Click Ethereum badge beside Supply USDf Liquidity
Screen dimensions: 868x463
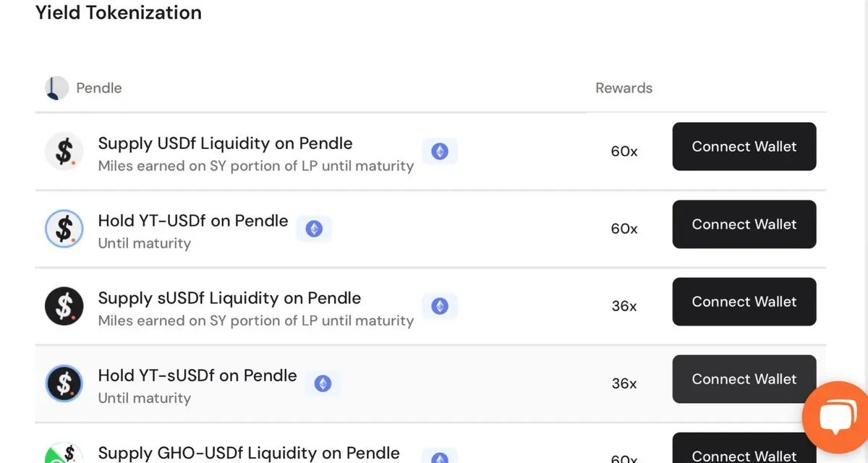(x=440, y=151)
